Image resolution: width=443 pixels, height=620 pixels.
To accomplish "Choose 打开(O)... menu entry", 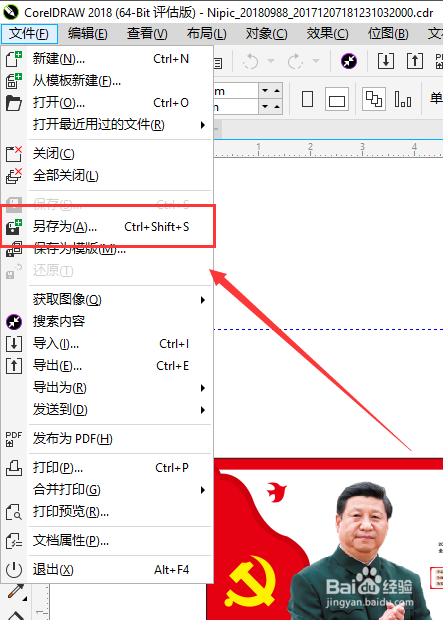I will pos(107,103).
